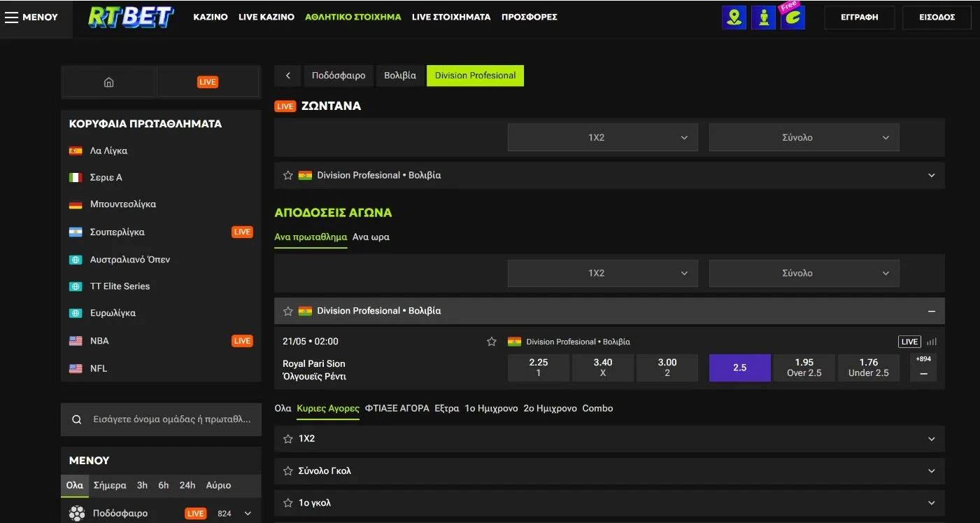Expand the 1ο γκολ market chevron
Screen dimensions: 980x523
click(x=931, y=503)
